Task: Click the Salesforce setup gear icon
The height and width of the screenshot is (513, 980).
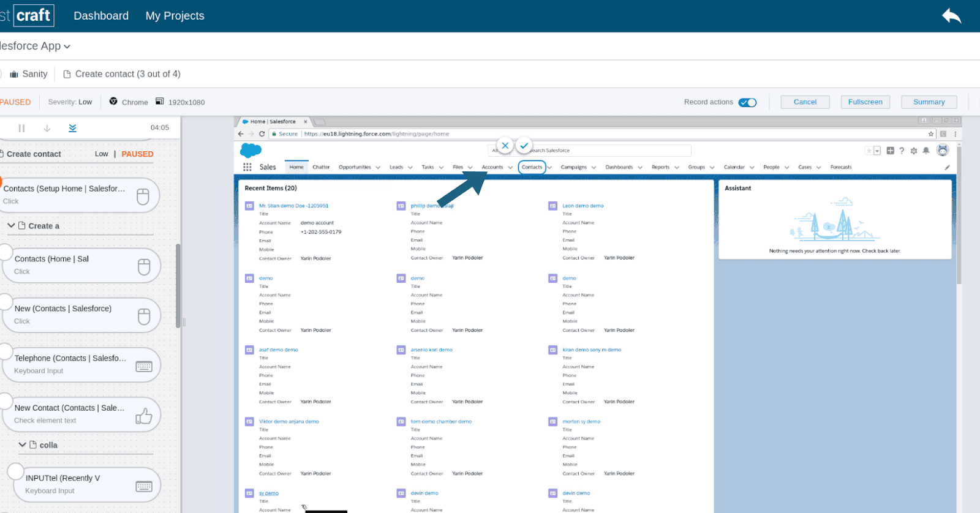Action: click(914, 151)
